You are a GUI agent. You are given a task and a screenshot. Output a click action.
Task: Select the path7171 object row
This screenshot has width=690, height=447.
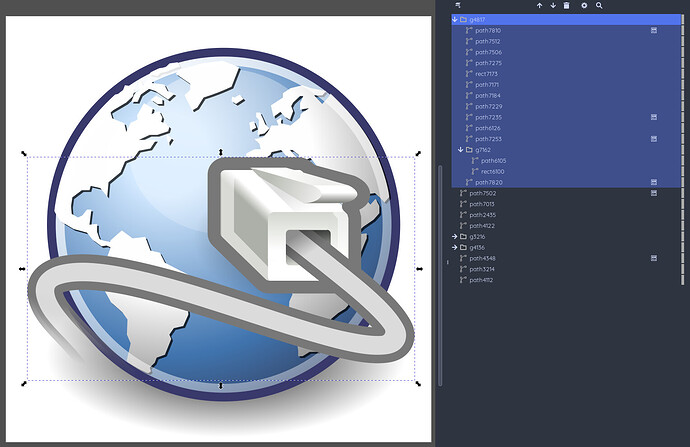[x=566, y=84]
